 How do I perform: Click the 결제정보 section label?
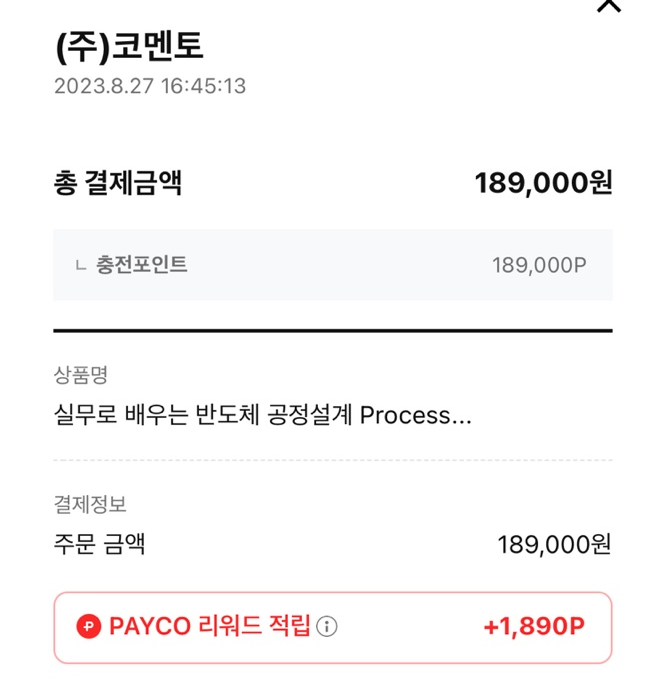[90, 505]
